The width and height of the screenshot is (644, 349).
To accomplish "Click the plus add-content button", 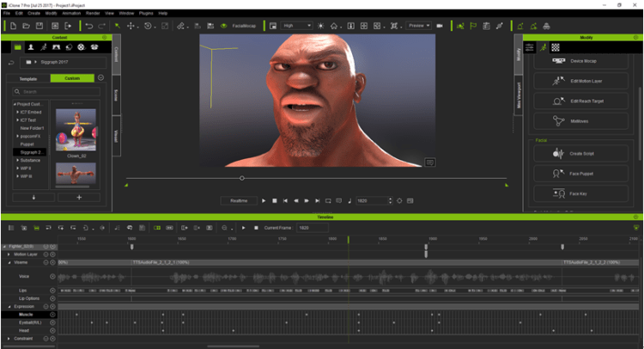I will tap(79, 198).
